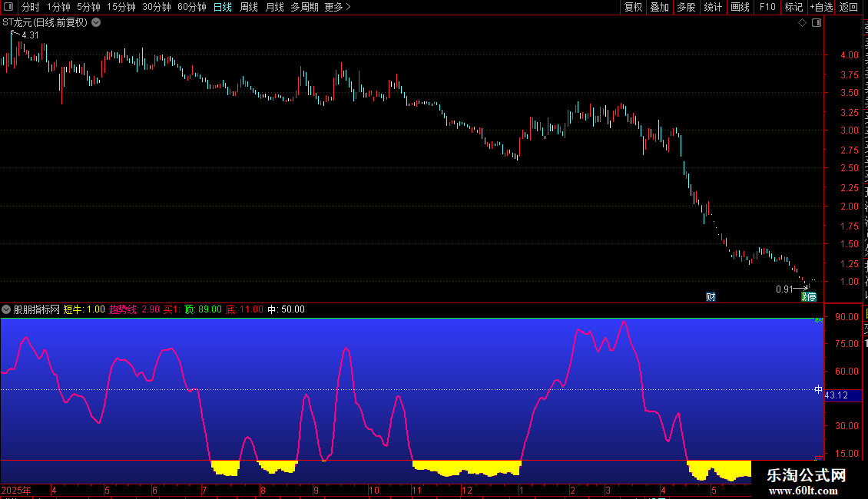
Task: Open 多周期 multi-period view
Action: tap(304, 7)
